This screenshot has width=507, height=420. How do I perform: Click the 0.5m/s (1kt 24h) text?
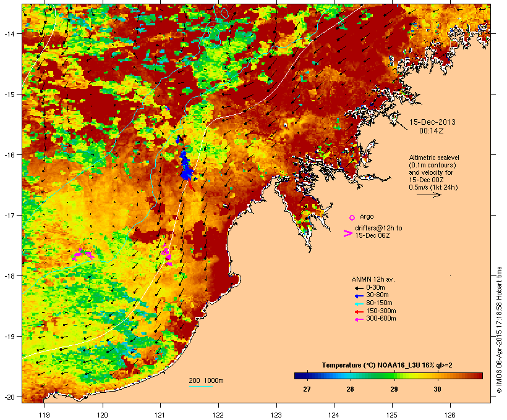pyautogui.click(x=433, y=187)
